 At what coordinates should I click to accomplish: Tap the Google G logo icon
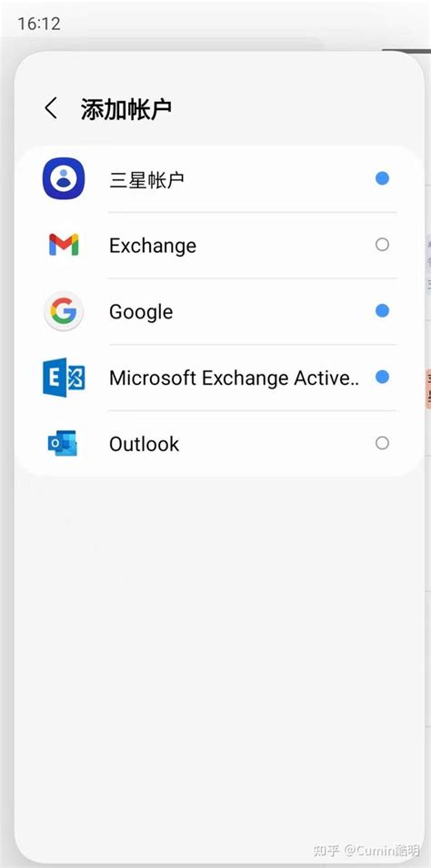click(64, 311)
